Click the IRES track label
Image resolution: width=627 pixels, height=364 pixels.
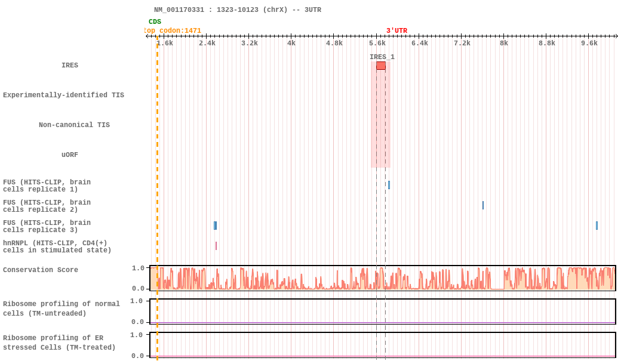[x=70, y=65]
